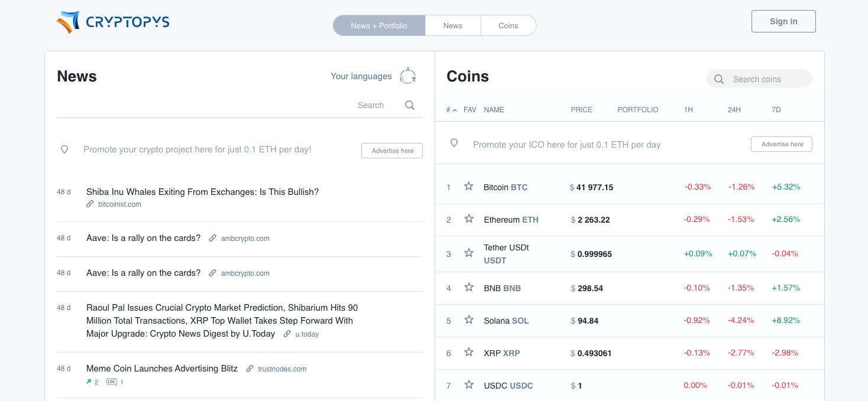Image resolution: width=868 pixels, height=401 pixels.
Task: Switch to the Coins tab
Action: pyautogui.click(x=508, y=25)
